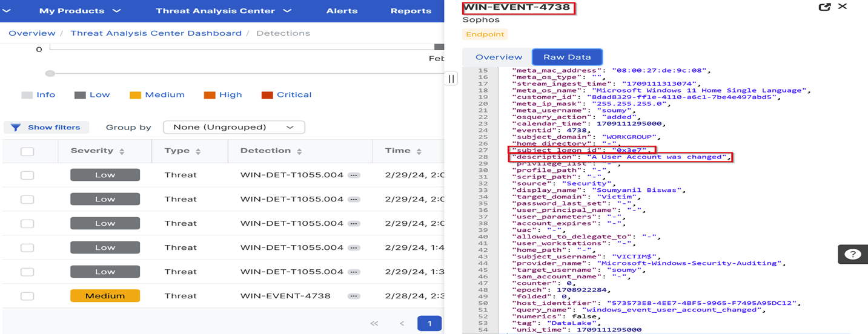The height and width of the screenshot is (334, 868).
Task: Click the "host_identifier" JSON line
Action: (x=657, y=303)
